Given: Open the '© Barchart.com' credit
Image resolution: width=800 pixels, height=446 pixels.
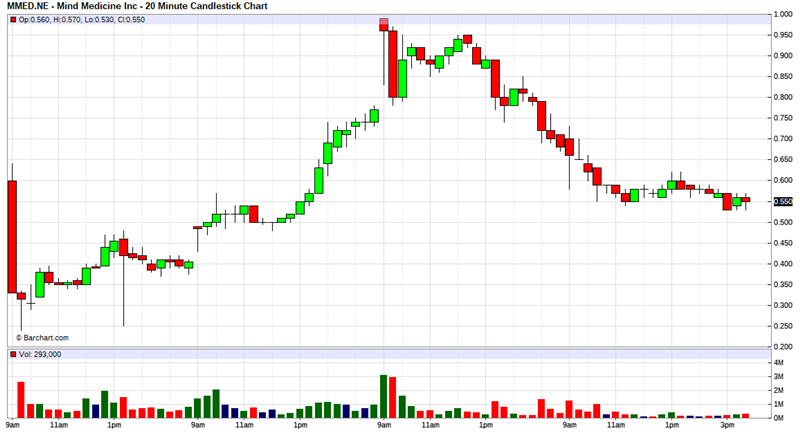Looking at the screenshot, I should click(x=42, y=338).
